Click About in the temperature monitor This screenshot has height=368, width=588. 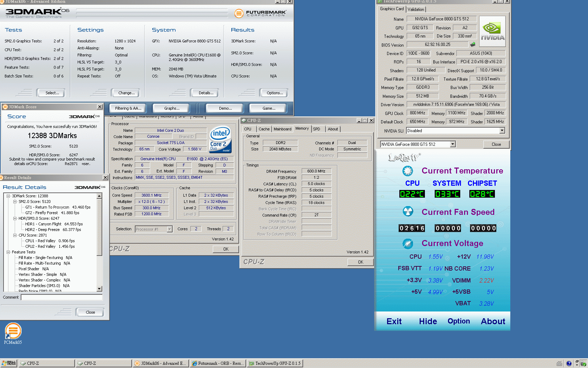click(493, 321)
